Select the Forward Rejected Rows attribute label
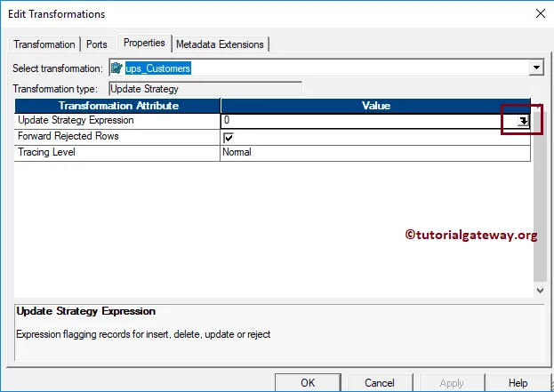 (68, 136)
